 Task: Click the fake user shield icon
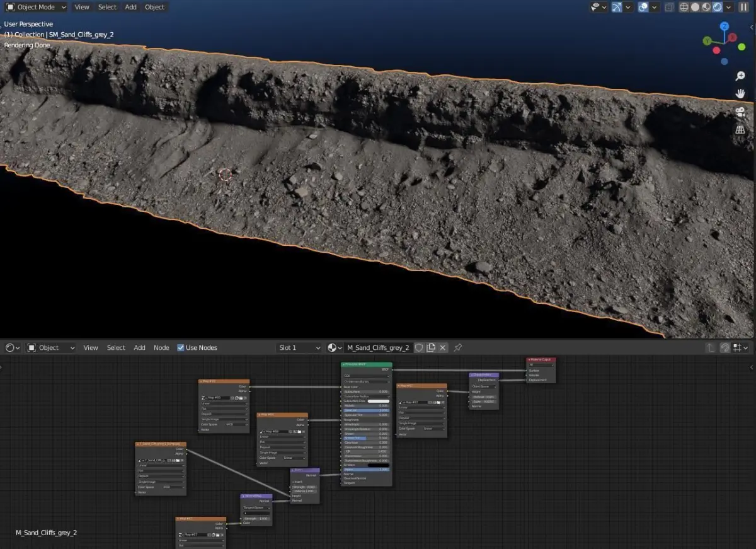click(419, 348)
